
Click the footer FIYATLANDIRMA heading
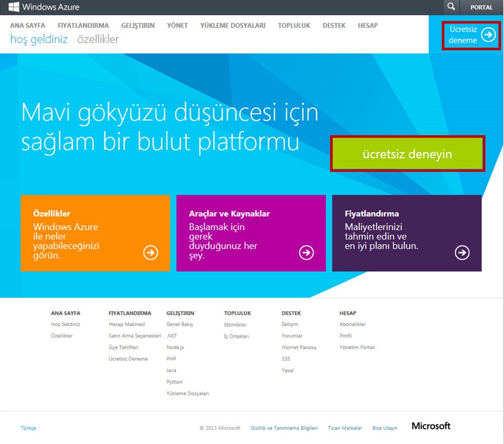tap(130, 313)
